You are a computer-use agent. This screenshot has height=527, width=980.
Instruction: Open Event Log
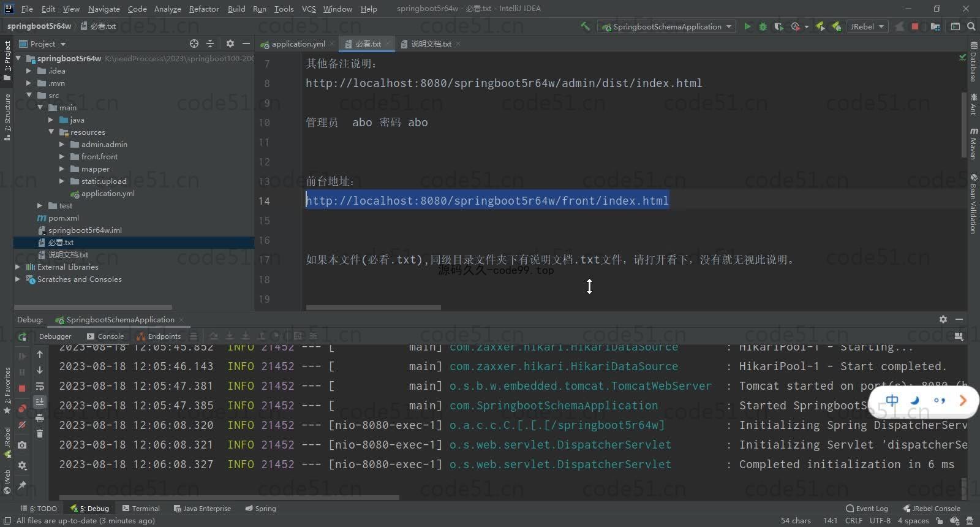(867, 509)
